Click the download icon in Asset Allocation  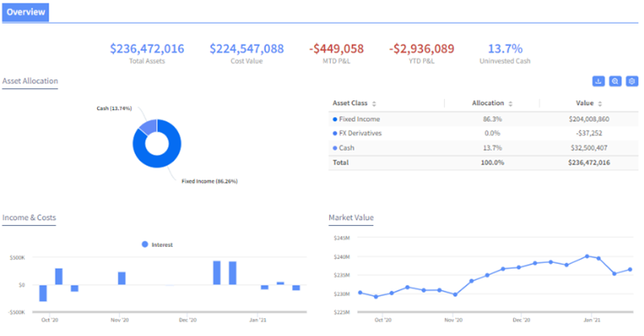coord(599,81)
